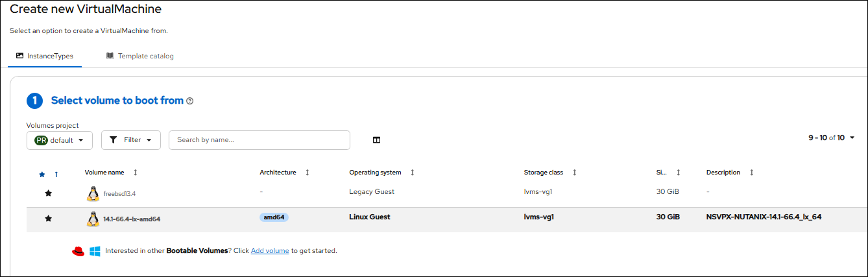This screenshot has width=868, height=277.
Task: Click the 14.1-66.4-lx-amd64 penguin icon
Action: click(93, 219)
